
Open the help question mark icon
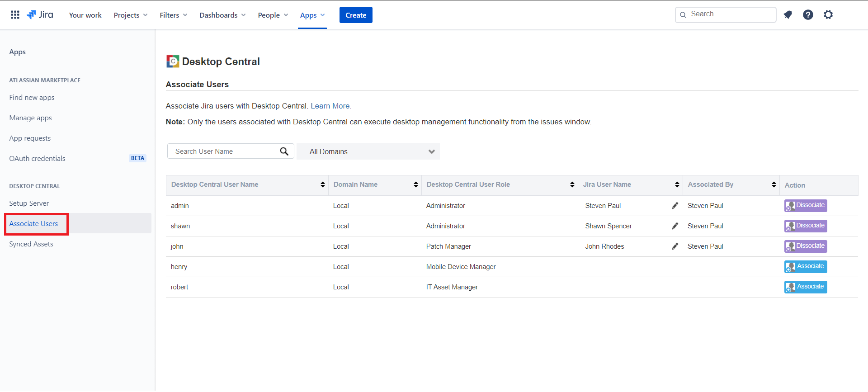coord(808,15)
